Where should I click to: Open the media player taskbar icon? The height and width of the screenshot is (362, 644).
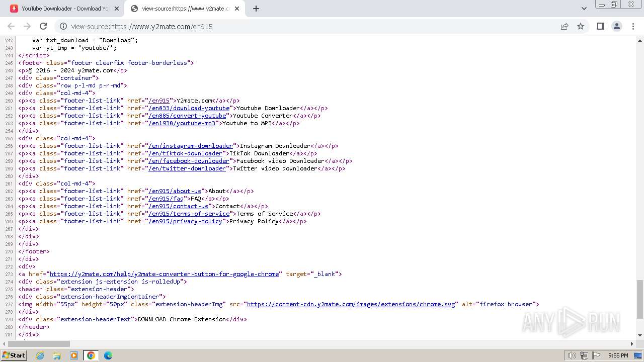(x=74, y=355)
